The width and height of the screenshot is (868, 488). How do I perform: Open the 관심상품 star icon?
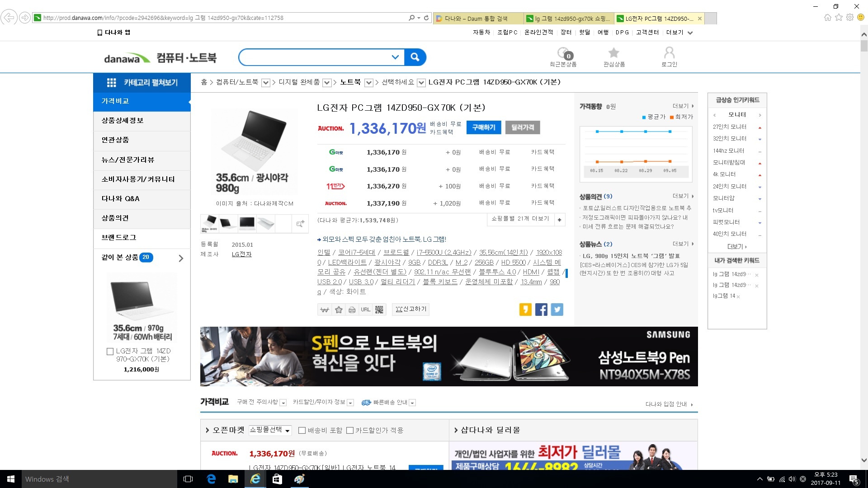click(614, 57)
